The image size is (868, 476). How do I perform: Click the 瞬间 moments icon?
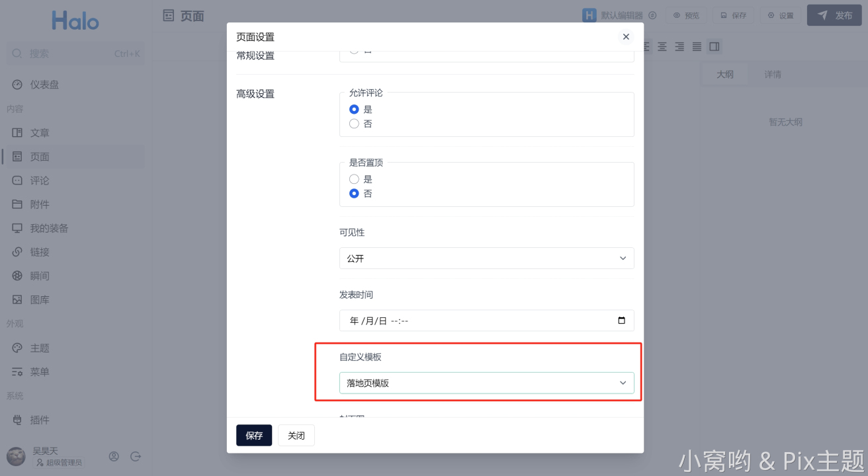(17, 276)
